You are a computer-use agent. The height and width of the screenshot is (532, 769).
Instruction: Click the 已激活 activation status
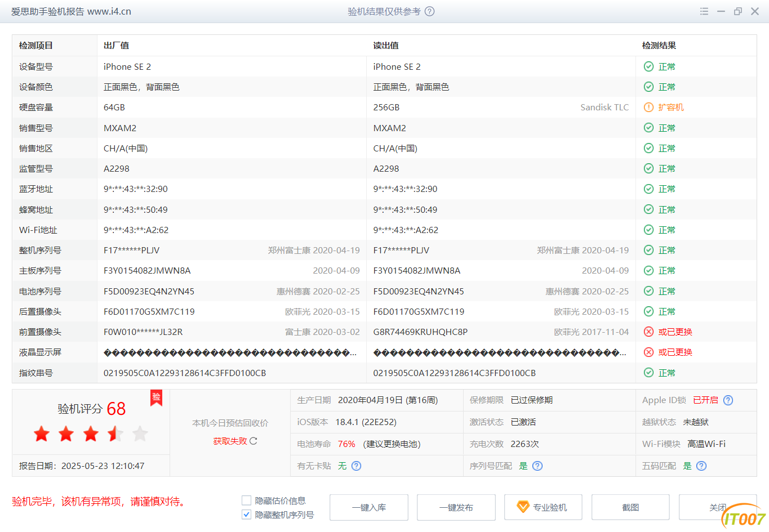(523, 422)
